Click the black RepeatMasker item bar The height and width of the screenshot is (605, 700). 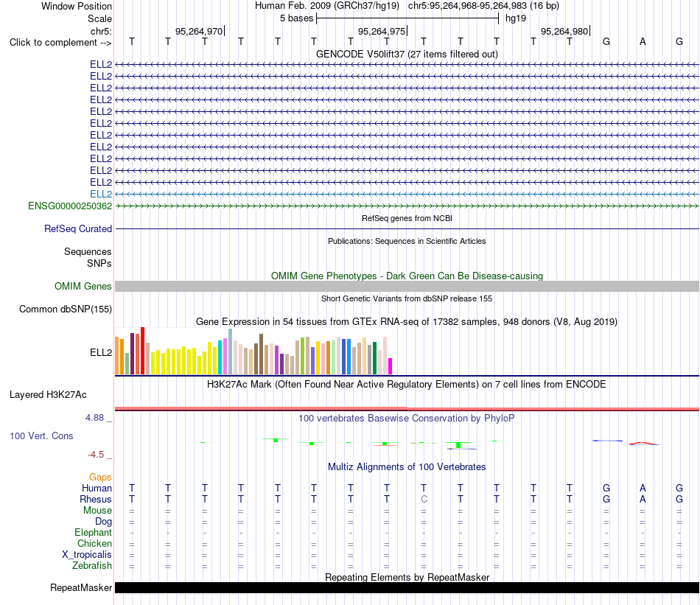pos(407,587)
